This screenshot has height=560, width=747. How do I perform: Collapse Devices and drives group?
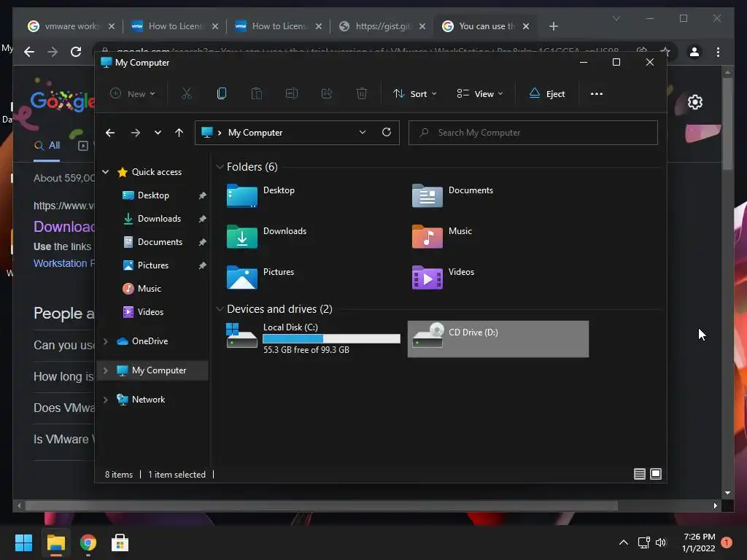coord(220,309)
